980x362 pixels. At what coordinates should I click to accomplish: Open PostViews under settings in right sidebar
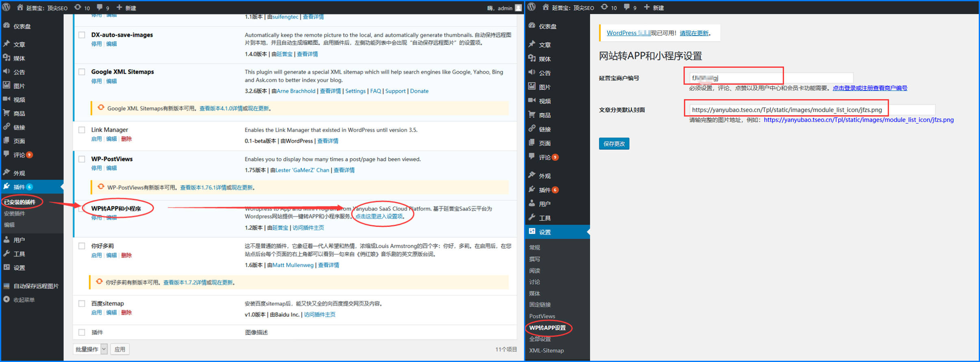[542, 316]
